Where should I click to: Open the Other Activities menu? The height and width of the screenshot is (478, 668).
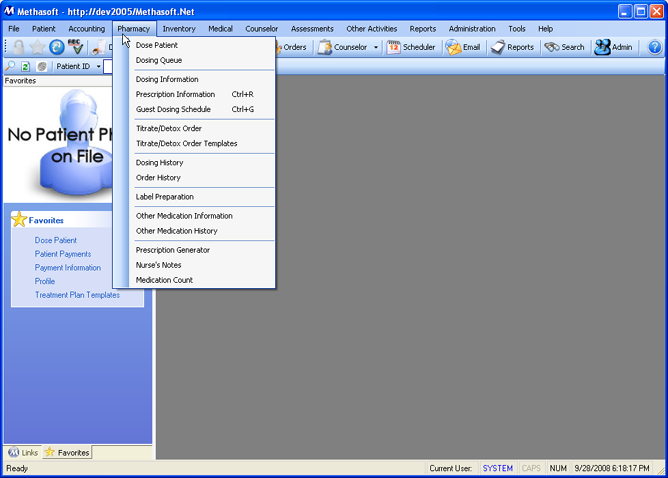point(371,29)
